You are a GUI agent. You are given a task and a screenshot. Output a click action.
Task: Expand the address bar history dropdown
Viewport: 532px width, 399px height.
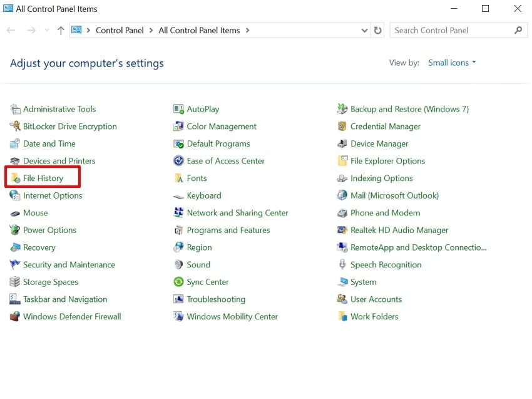point(364,29)
